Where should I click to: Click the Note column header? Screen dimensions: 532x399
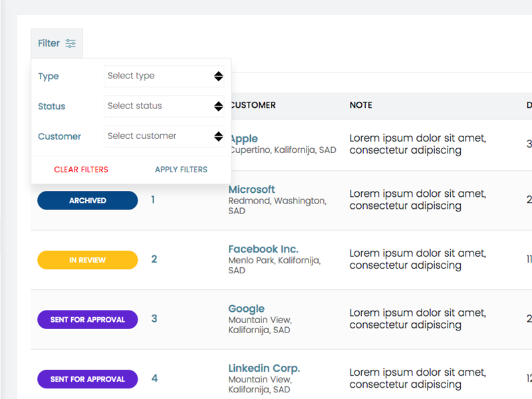[x=360, y=105]
